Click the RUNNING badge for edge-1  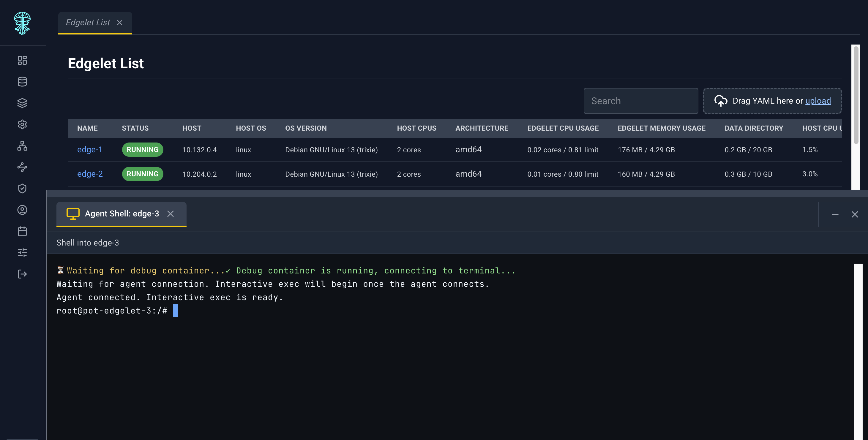point(143,150)
